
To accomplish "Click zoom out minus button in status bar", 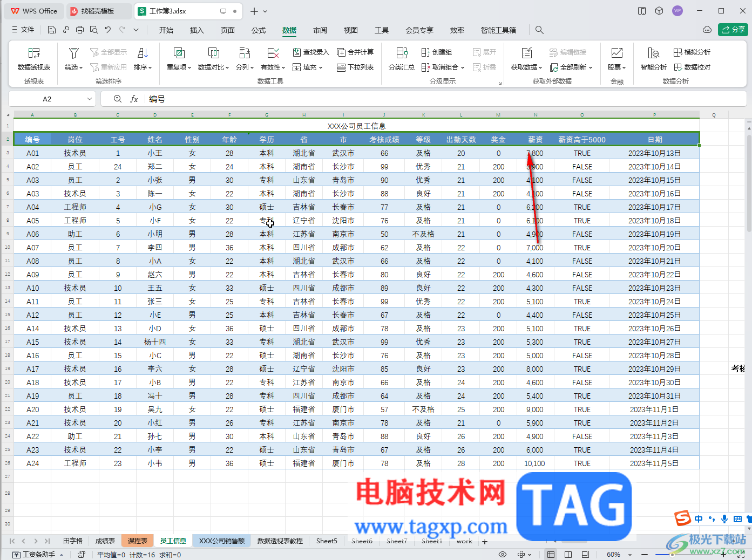I will click(645, 555).
